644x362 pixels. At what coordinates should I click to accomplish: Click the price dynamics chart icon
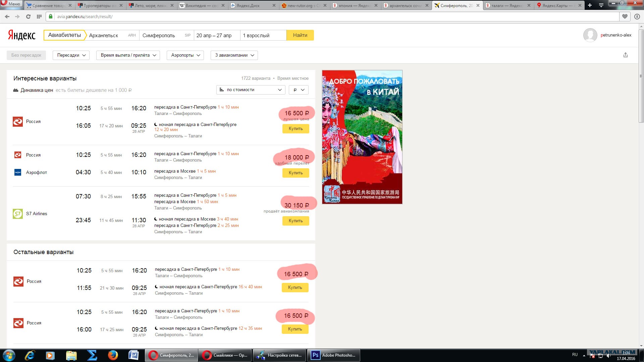coord(16,90)
